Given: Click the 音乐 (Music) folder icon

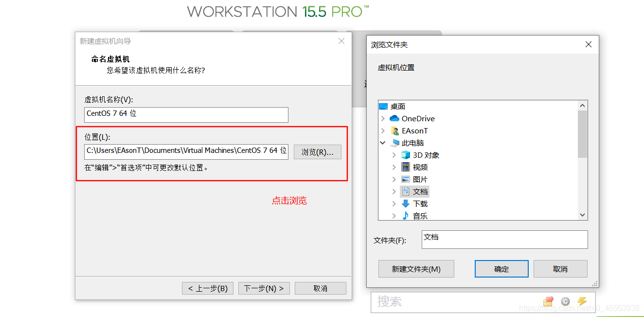Looking at the screenshot, I should pyautogui.click(x=405, y=216).
